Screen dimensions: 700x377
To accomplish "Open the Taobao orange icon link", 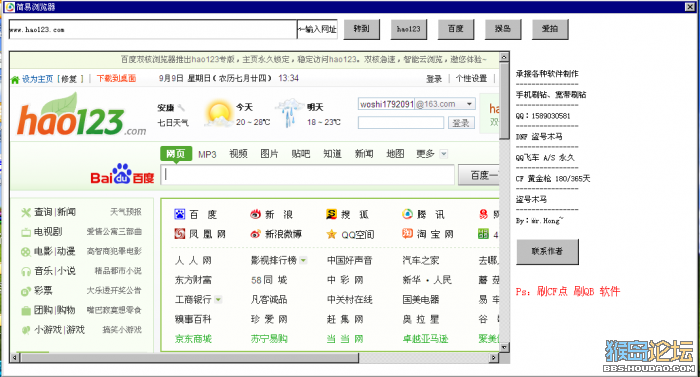I will click(x=407, y=234).
